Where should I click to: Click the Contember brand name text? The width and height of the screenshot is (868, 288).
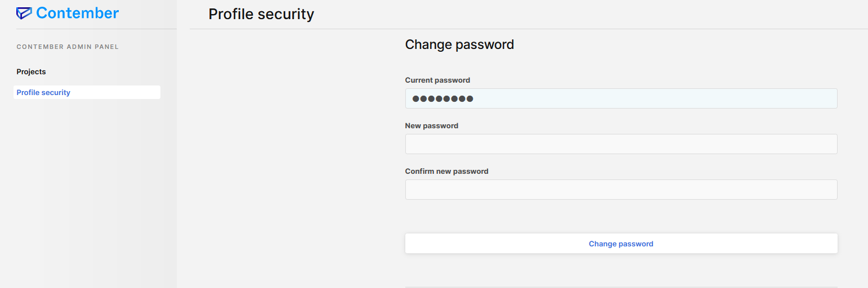pyautogui.click(x=77, y=13)
